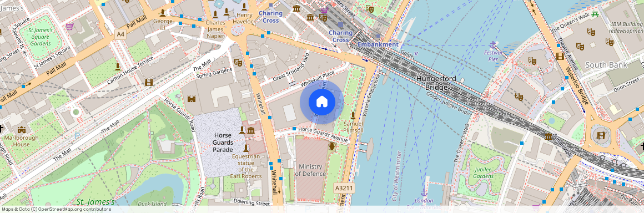Screen dimensions: 644x213
Task: Select the shopping cart icon near St James's Square
Action: click(x=69, y=27)
